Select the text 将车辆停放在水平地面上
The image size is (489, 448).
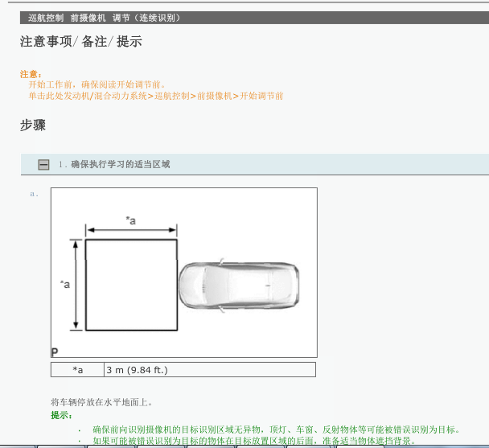coord(101,402)
